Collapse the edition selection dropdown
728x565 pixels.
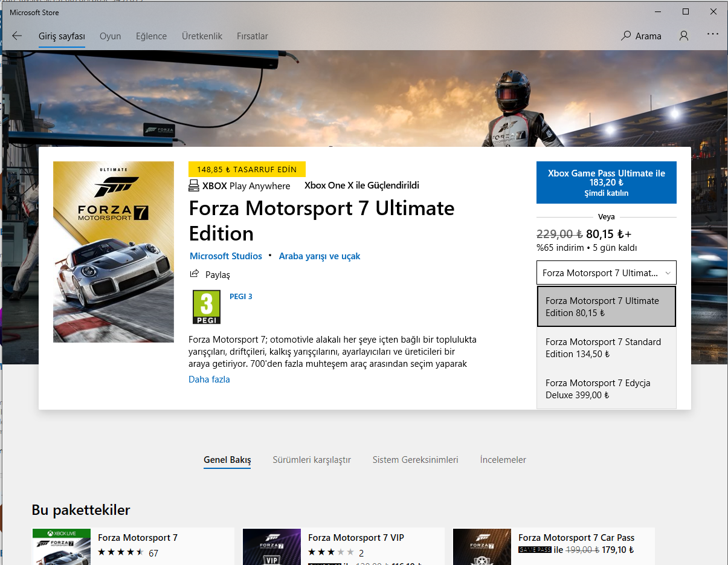(x=607, y=273)
